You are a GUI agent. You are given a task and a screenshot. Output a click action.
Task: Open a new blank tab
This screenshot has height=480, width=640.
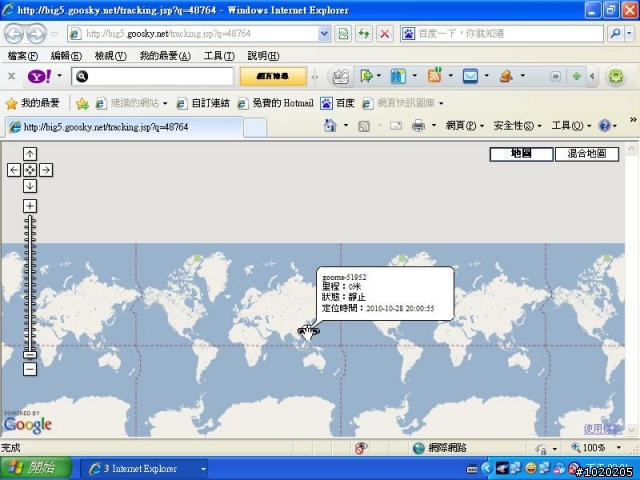pos(255,128)
